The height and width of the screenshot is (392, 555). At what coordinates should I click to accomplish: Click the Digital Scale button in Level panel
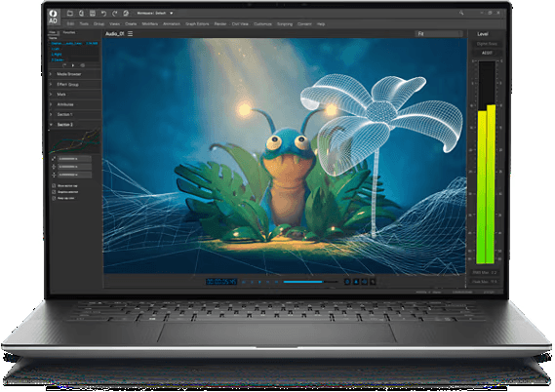pyautogui.click(x=487, y=44)
